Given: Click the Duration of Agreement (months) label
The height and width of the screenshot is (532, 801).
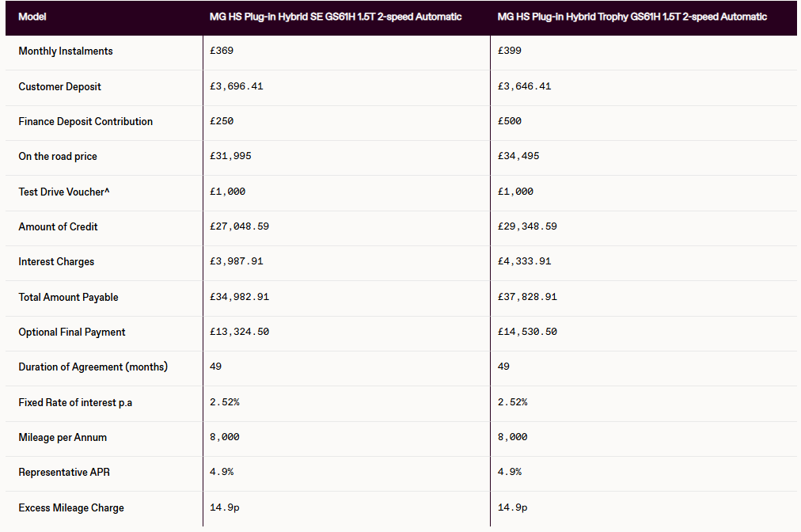Looking at the screenshot, I should 93,367.
